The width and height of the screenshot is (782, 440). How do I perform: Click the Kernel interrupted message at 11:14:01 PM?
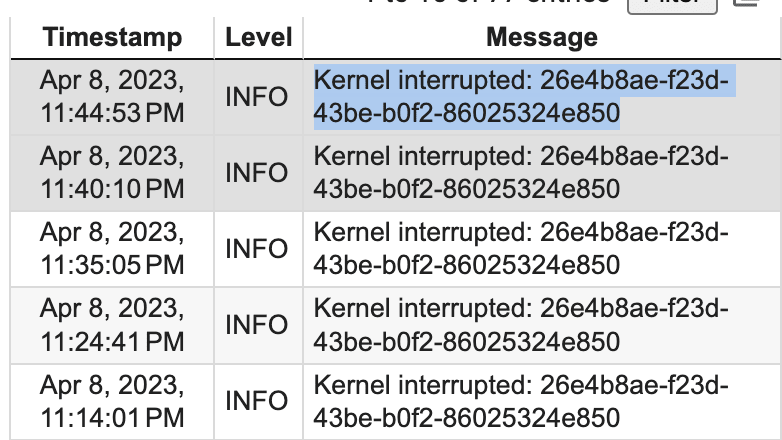point(521,402)
